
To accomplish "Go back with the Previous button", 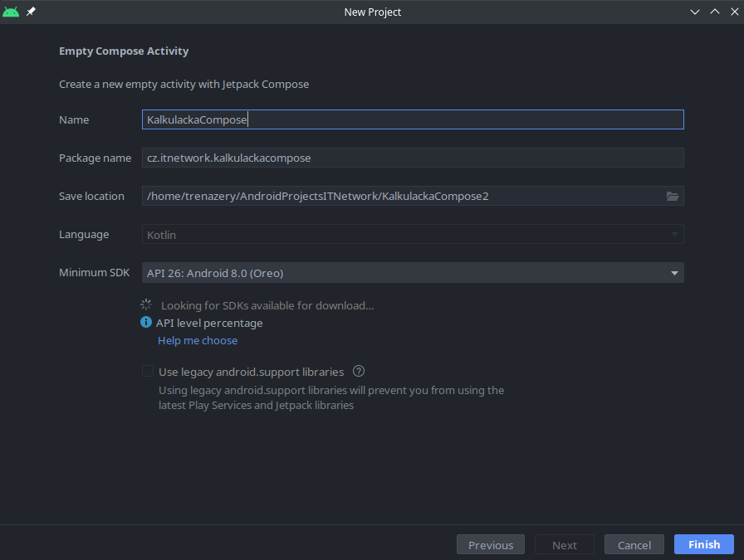I will (x=491, y=545).
